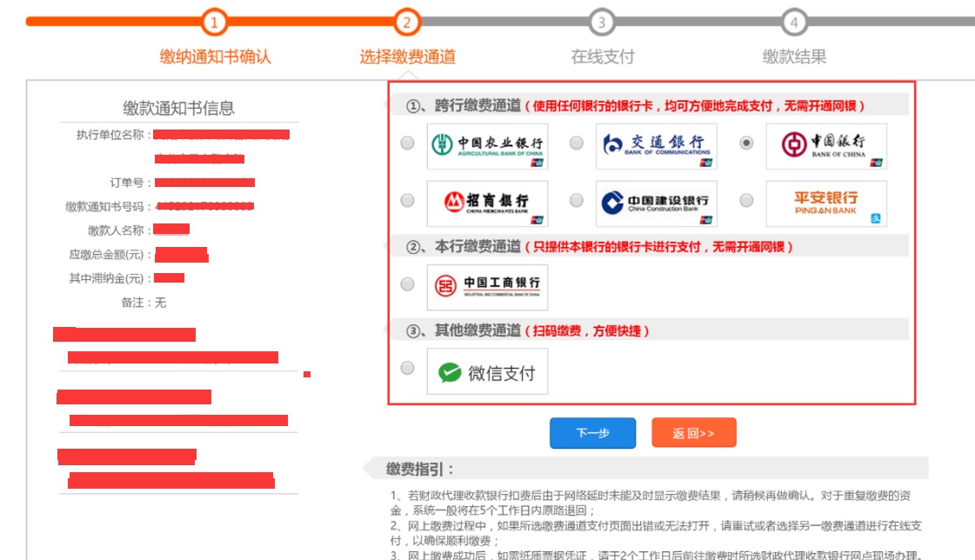The width and height of the screenshot is (975, 560).
Task: Click the China Construction Bank logo
Action: tap(657, 203)
